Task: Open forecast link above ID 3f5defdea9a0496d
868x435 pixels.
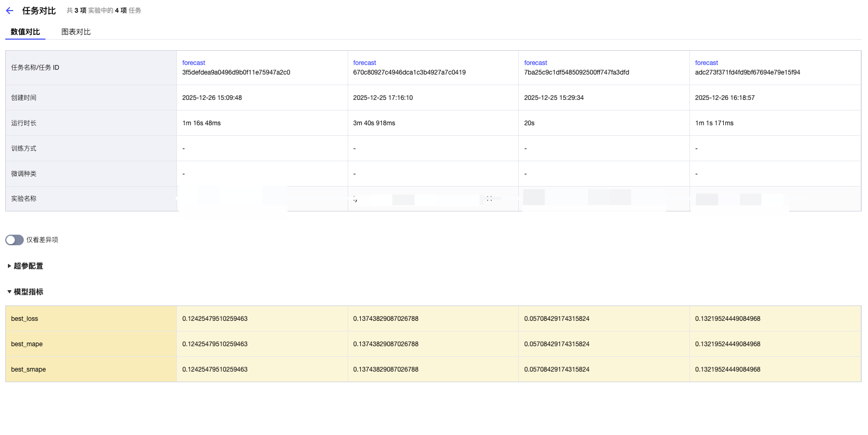Action: pos(193,63)
